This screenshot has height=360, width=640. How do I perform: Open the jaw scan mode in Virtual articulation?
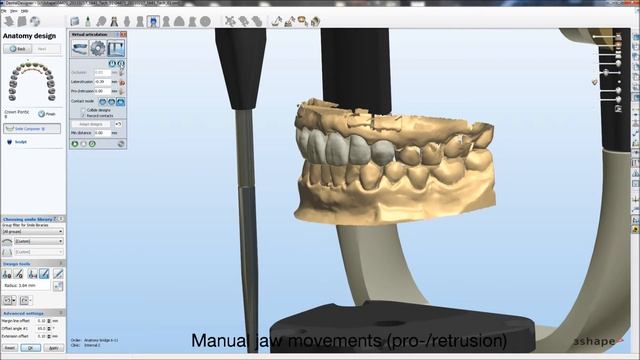pos(80,49)
